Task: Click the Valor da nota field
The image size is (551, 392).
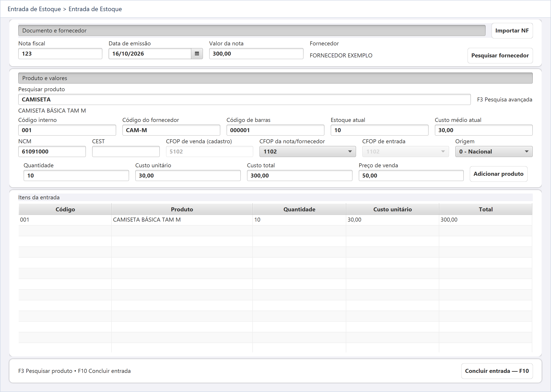Action: [x=256, y=54]
